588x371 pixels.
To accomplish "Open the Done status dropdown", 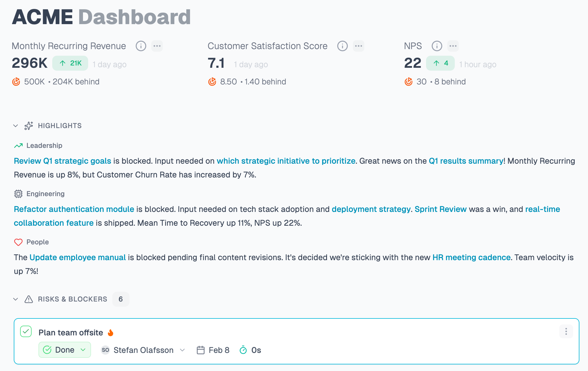I will tap(65, 350).
